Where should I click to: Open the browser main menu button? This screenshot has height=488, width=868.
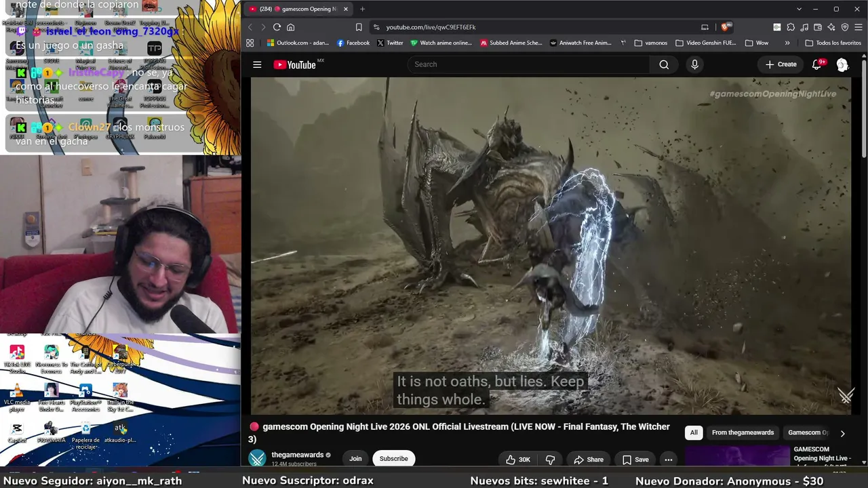click(x=859, y=27)
